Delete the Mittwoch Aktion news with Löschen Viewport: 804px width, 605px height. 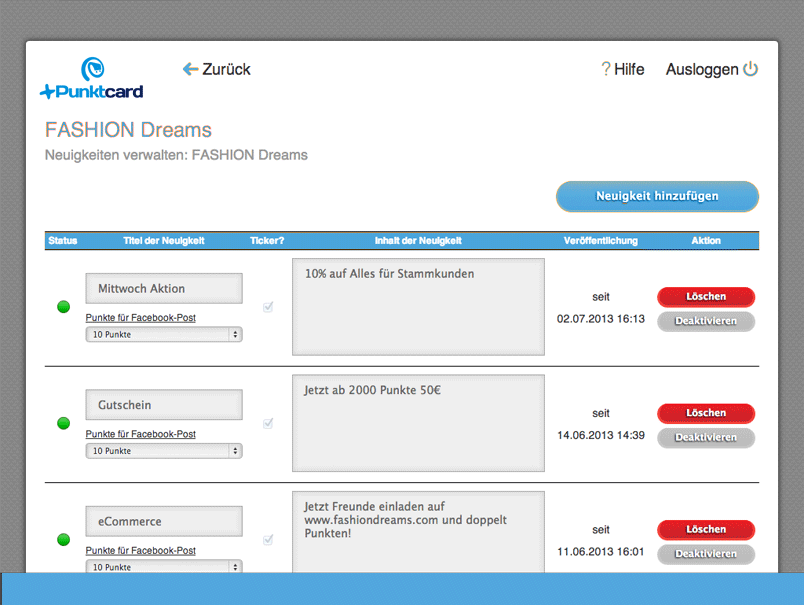706,297
